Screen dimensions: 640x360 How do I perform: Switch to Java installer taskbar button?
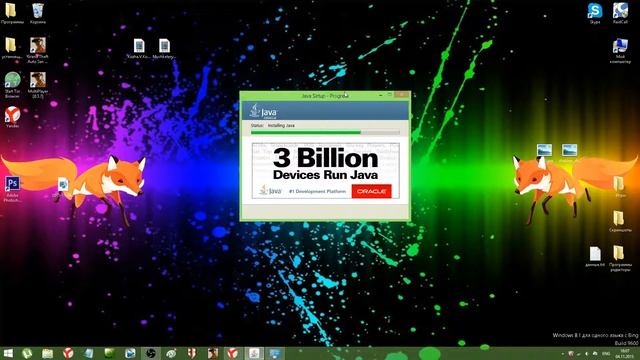click(x=254, y=353)
